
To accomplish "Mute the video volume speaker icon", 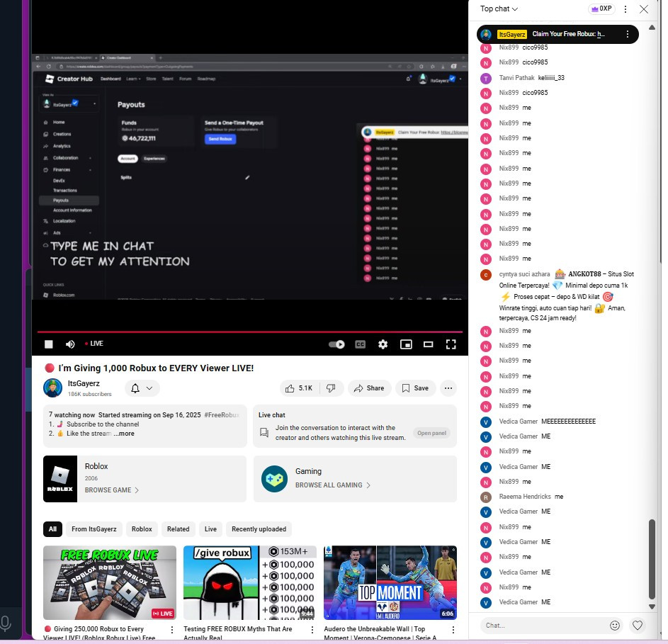I will [70, 344].
